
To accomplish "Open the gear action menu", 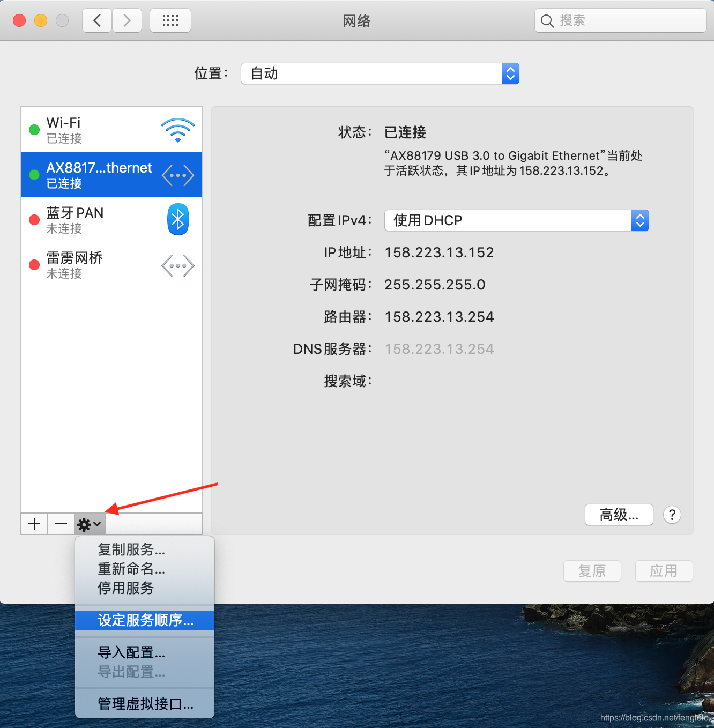I will [x=88, y=524].
